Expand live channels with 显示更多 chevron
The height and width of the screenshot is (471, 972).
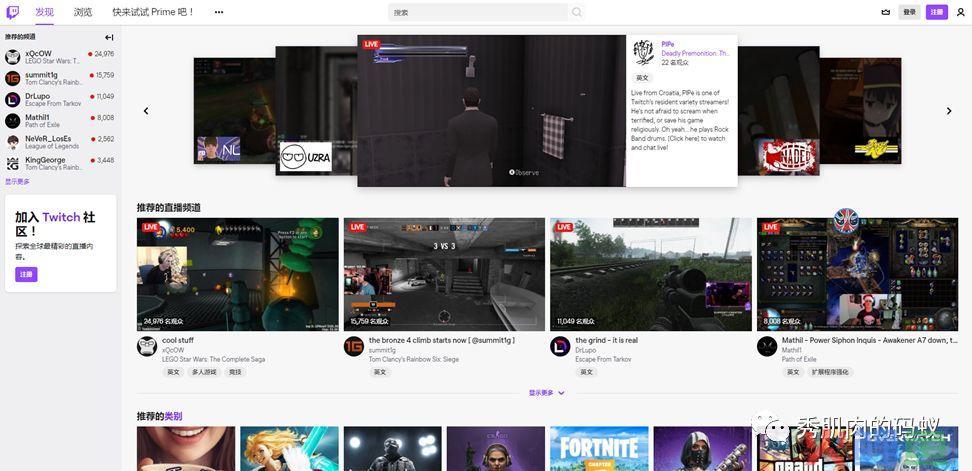point(547,393)
